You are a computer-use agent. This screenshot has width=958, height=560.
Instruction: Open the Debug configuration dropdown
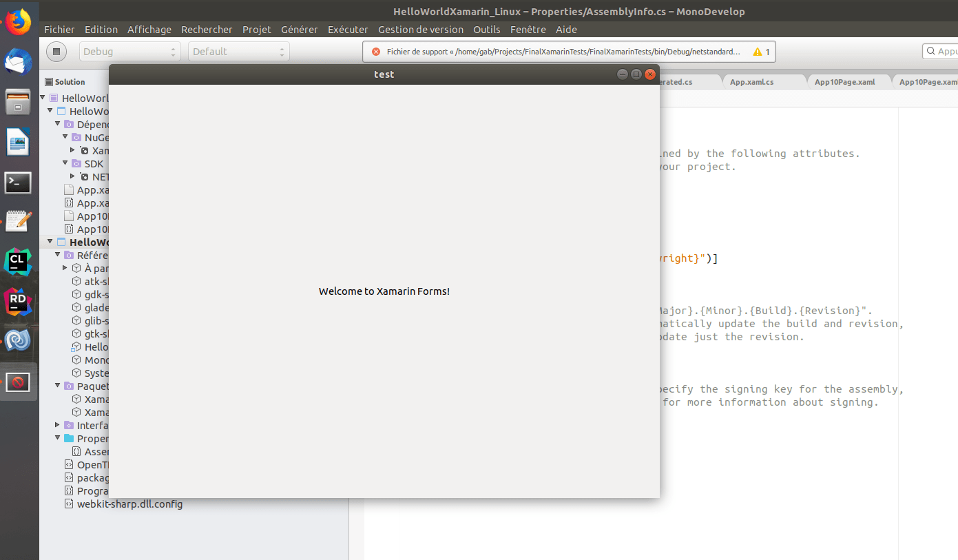coord(129,51)
